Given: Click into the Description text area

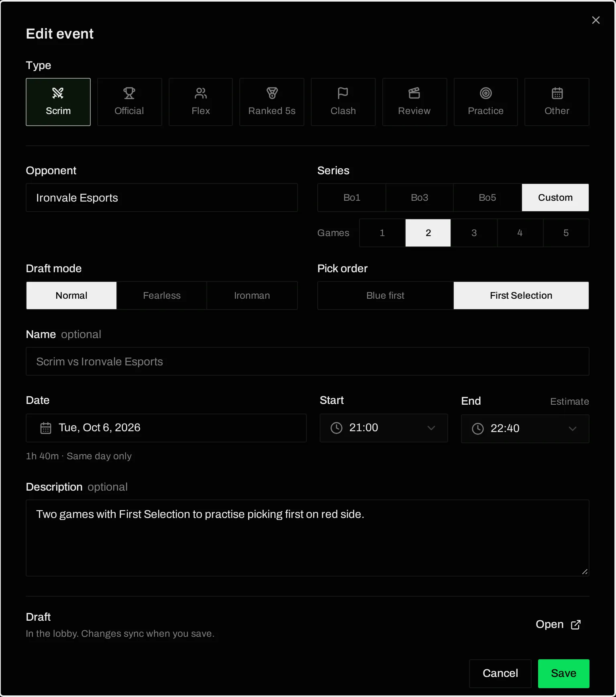Looking at the screenshot, I should [x=308, y=538].
